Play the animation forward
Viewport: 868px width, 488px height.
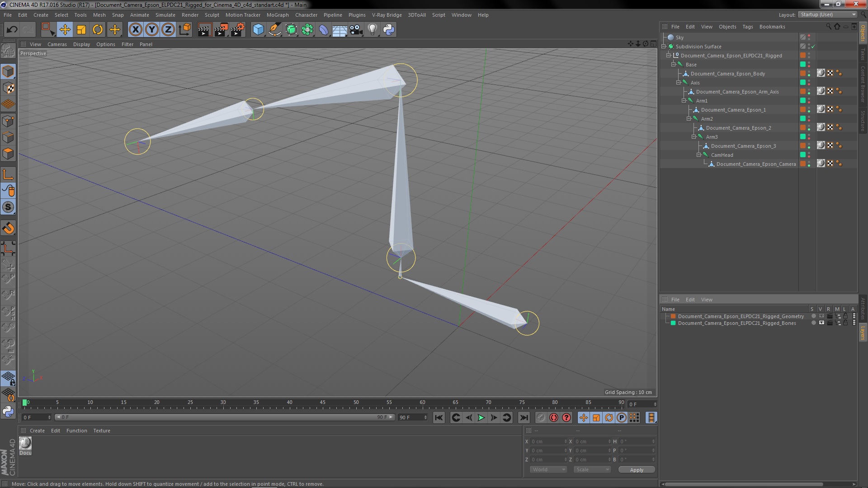[x=481, y=418]
